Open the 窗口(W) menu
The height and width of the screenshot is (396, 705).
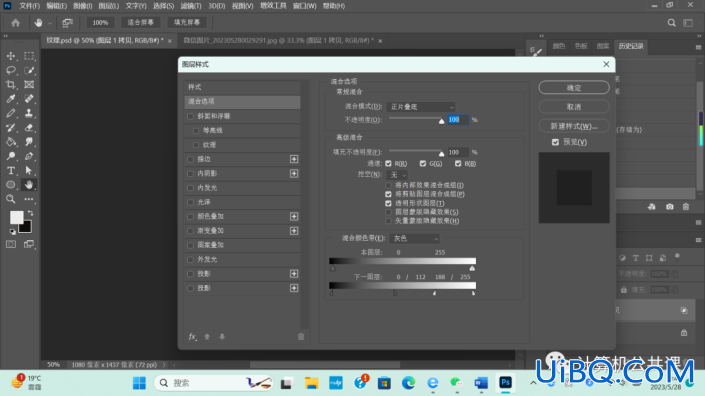point(304,6)
